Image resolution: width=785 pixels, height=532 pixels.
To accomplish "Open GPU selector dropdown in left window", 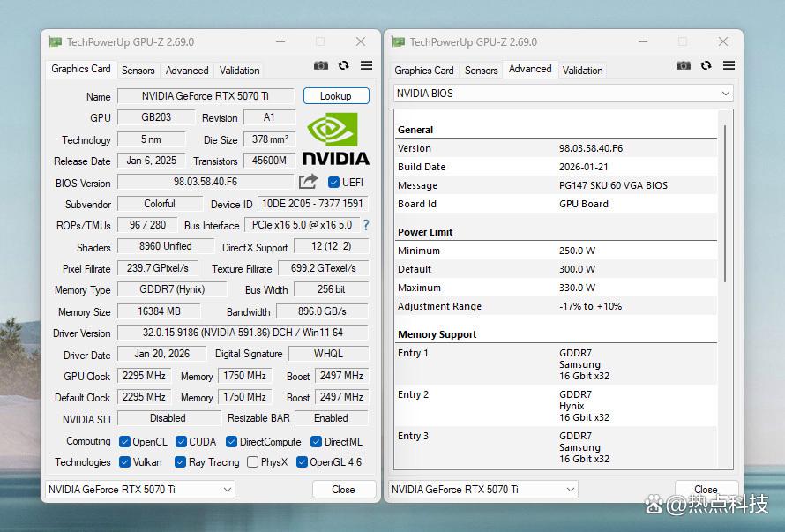I will (x=140, y=489).
